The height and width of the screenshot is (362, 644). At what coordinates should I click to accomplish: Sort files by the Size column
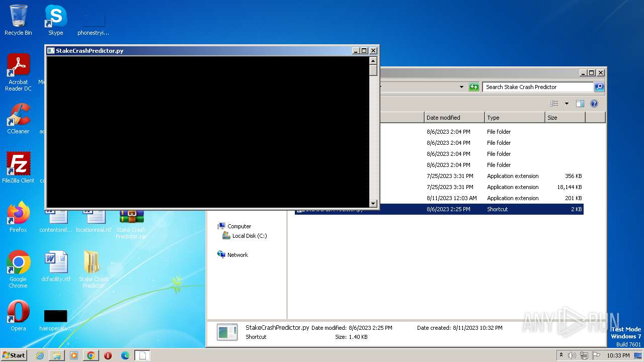pos(565,118)
